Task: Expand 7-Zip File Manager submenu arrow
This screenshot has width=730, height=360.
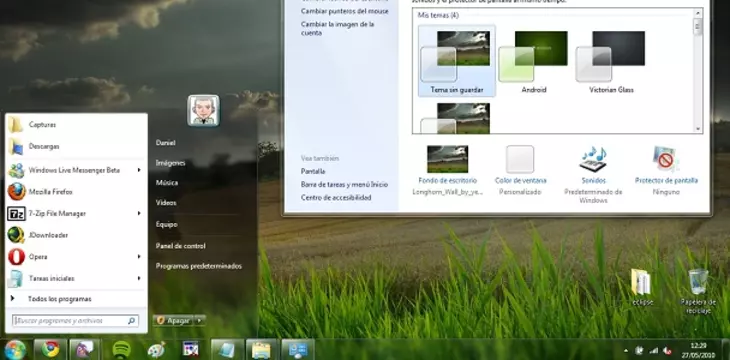Action: pyautogui.click(x=139, y=213)
